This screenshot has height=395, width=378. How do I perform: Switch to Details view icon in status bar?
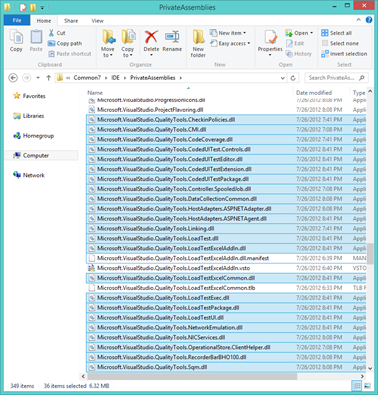[356, 386]
